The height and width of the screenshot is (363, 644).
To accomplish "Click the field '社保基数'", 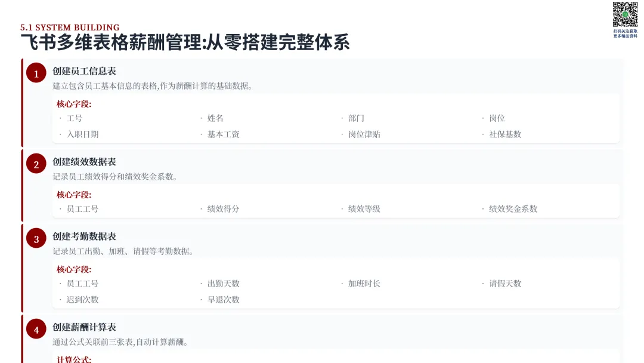I will 505,134.
